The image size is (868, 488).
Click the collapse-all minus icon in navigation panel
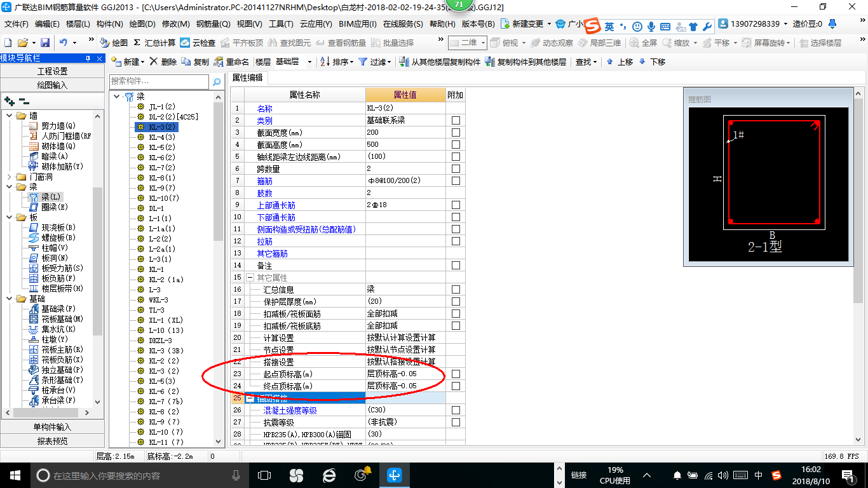click(24, 101)
